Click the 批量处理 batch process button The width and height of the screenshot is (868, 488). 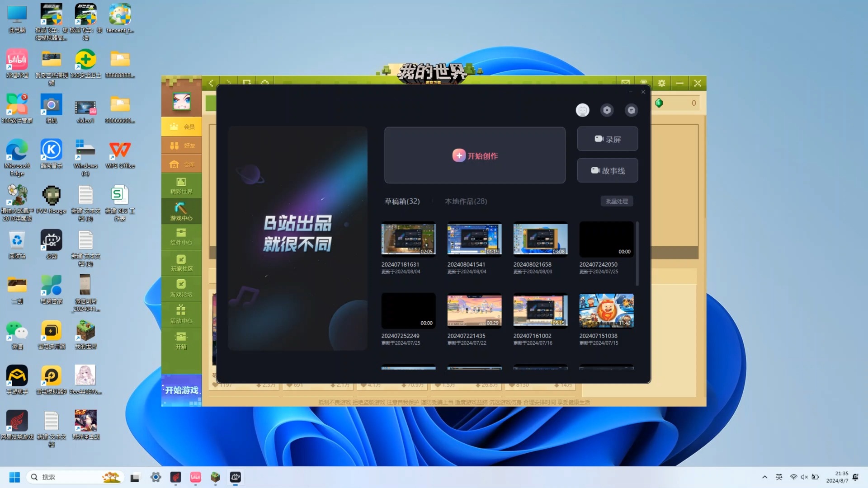point(617,201)
